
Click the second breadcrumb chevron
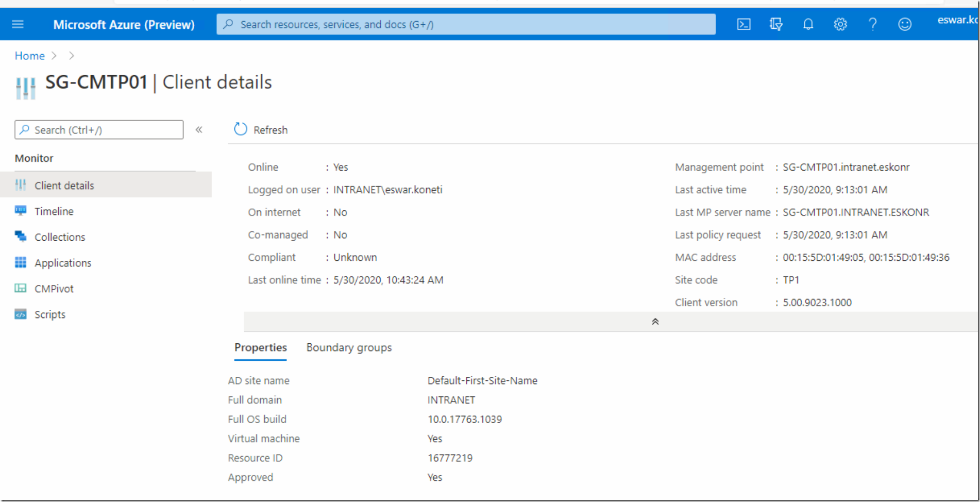click(72, 56)
